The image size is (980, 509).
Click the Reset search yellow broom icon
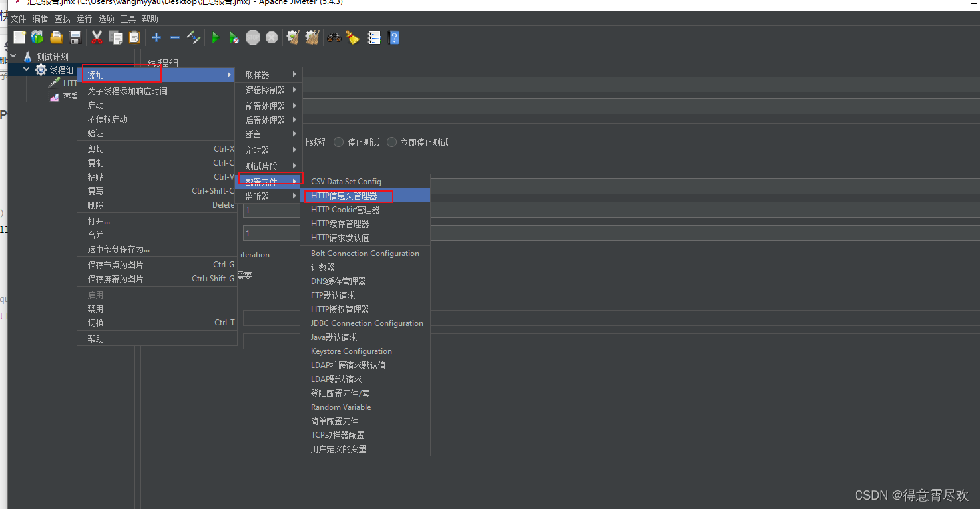[x=353, y=37]
